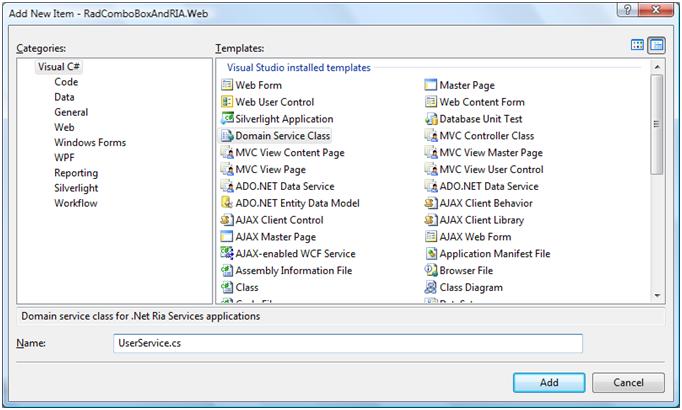The height and width of the screenshot is (410, 682).
Task: Click the MVC Controller Class icon
Action: tap(431, 136)
